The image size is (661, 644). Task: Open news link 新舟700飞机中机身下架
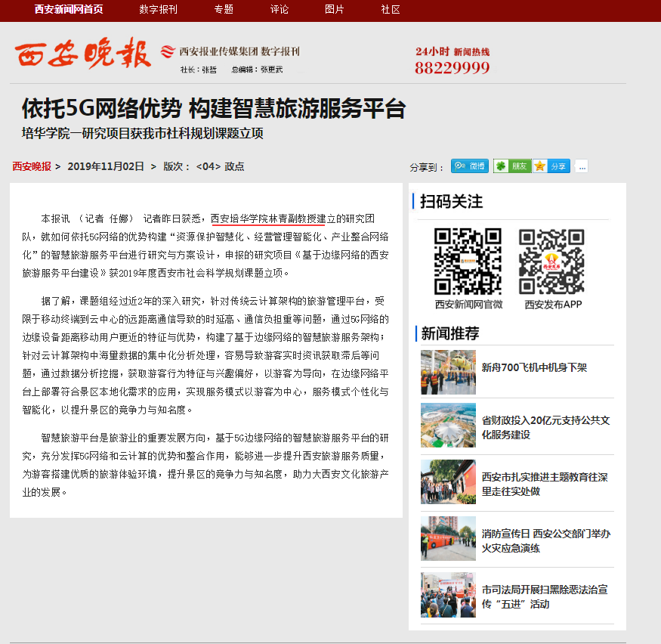(534, 367)
